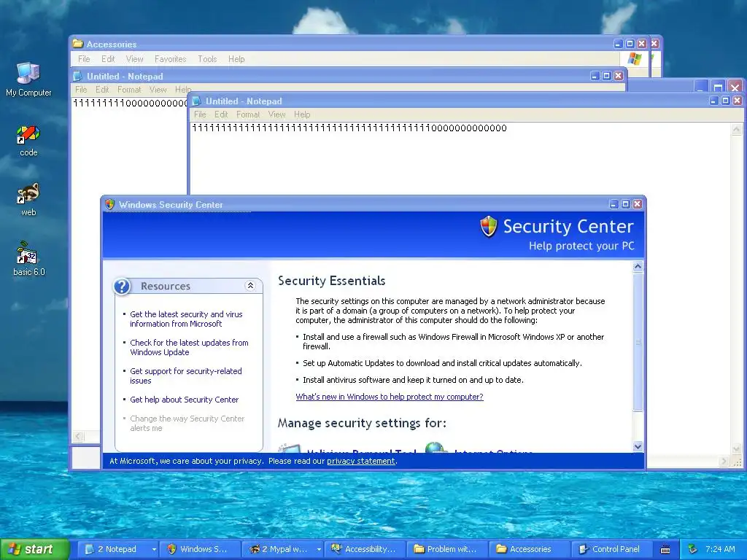Open the basic 6.0 desktop shortcut
The image size is (747, 560).
(x=28, y=259)
